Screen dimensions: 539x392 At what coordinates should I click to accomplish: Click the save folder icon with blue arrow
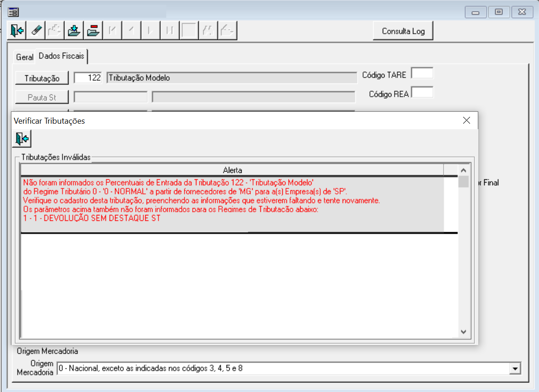point(74,31)
